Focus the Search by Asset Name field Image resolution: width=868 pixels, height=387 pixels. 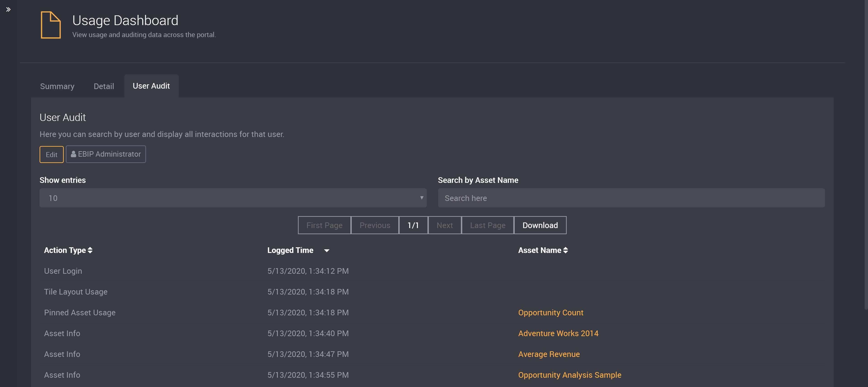[x=631, y=198]
